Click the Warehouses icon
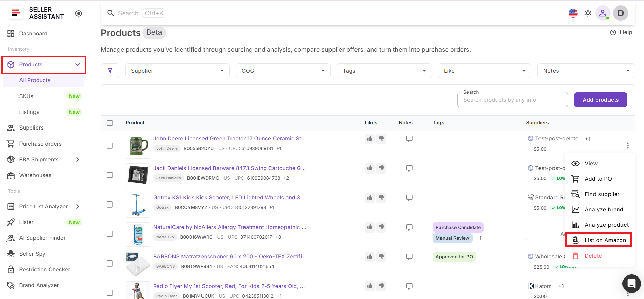 click(11, 175)
